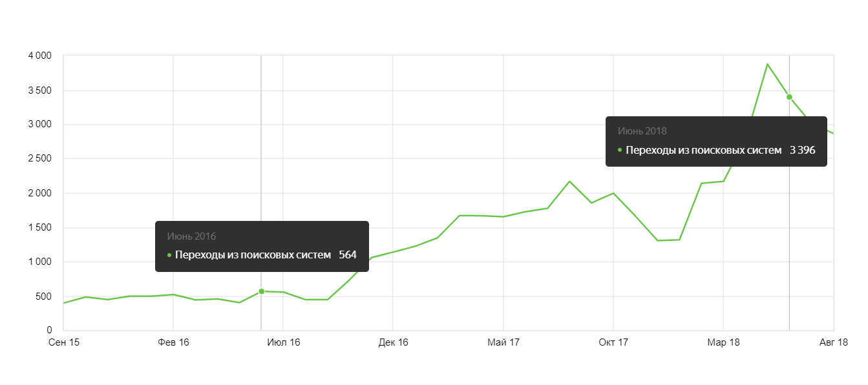This screenshot has height=385, width=868.
Task: Click the 2 000 y-axis label
Action: click(39, 193)
